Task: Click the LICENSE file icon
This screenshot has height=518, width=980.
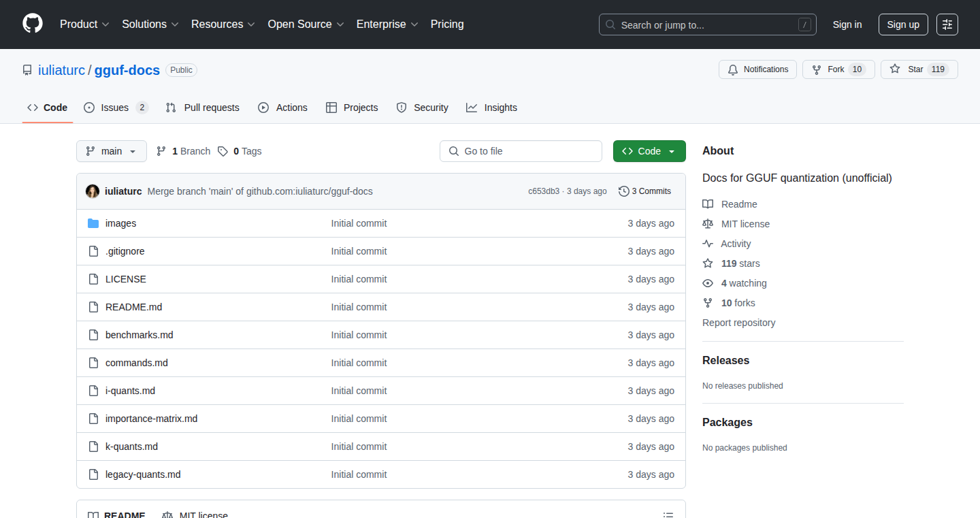Action: click(93, 279)
